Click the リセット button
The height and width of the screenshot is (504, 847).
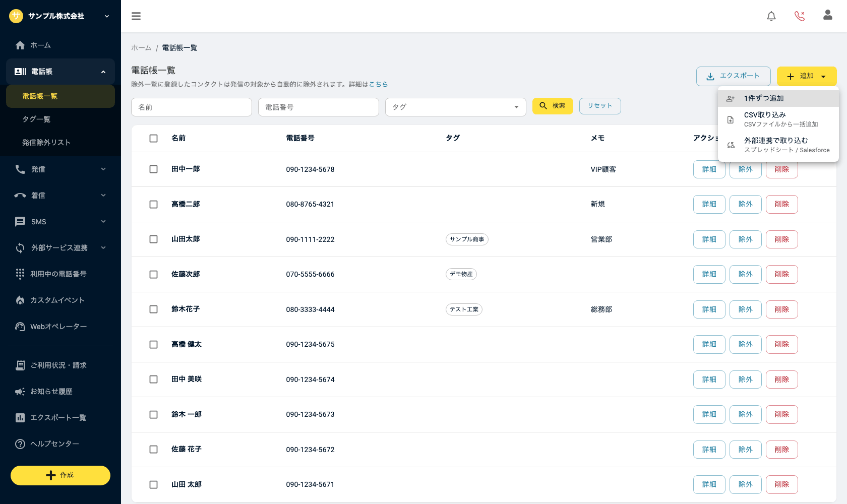[x=600, y=106]
